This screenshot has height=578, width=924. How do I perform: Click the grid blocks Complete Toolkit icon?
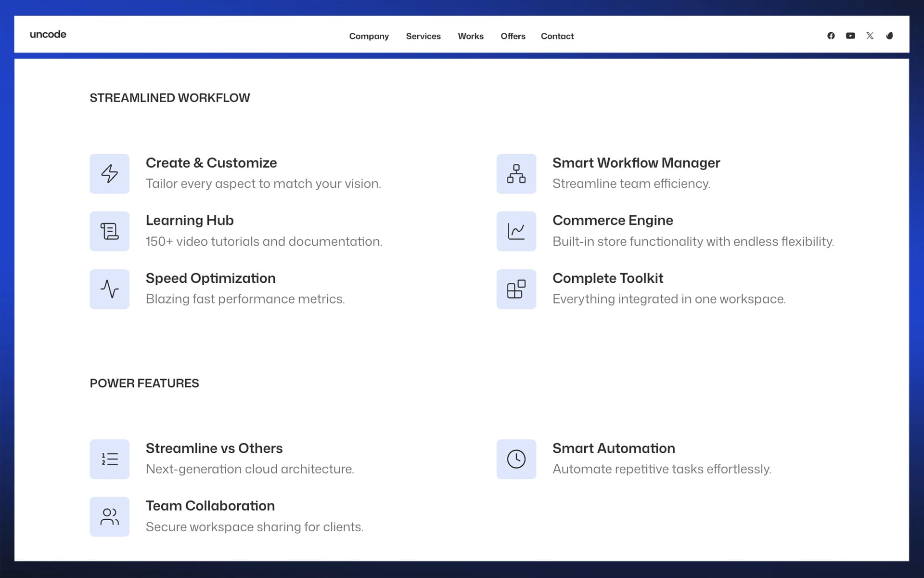tap(516, 289)
